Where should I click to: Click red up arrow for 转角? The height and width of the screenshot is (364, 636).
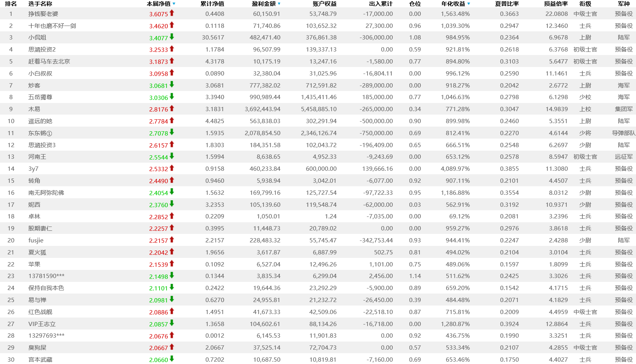tap(172, 180)
